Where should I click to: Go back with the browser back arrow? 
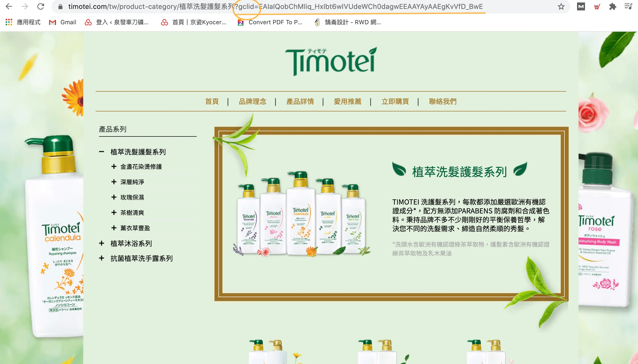9,6
